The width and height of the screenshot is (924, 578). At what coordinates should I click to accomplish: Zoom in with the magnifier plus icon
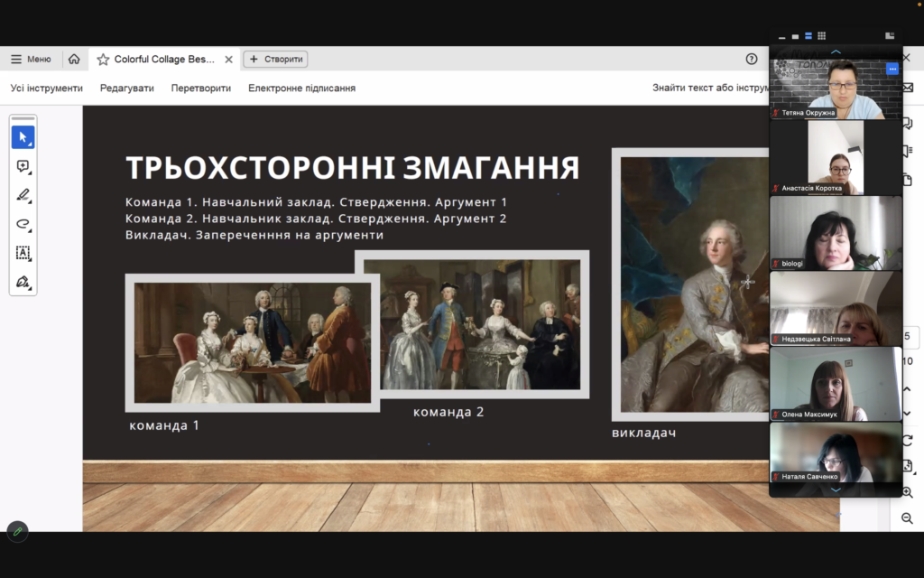point(908,492)
